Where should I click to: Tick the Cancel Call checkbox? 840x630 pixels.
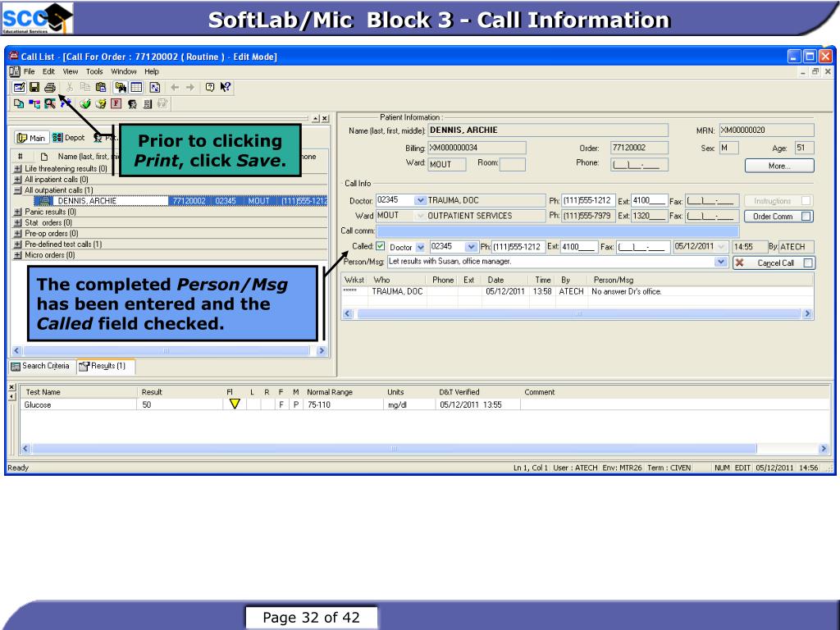point(808,262)
